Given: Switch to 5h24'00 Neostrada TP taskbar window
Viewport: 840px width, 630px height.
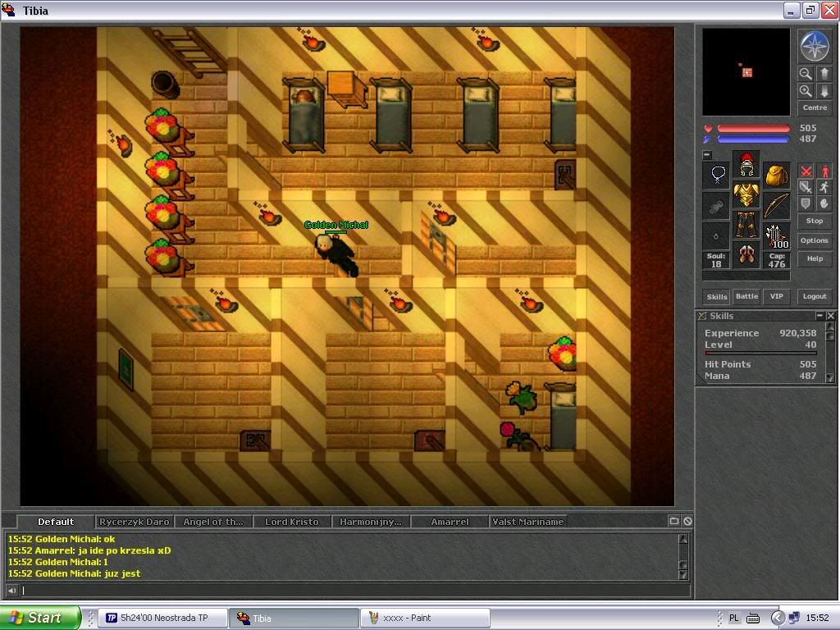Looking at the screenshot, I should [163, 618].
